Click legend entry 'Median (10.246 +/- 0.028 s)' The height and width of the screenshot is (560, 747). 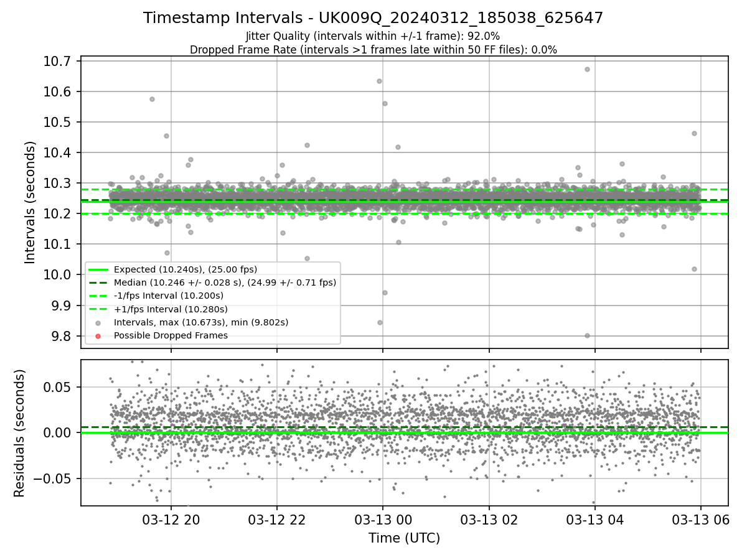225,282
